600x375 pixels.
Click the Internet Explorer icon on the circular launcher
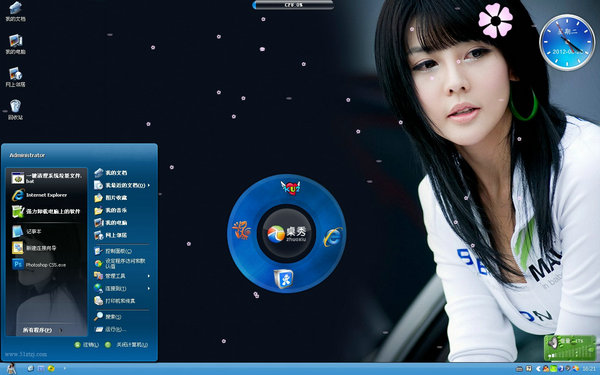point(333,237)
